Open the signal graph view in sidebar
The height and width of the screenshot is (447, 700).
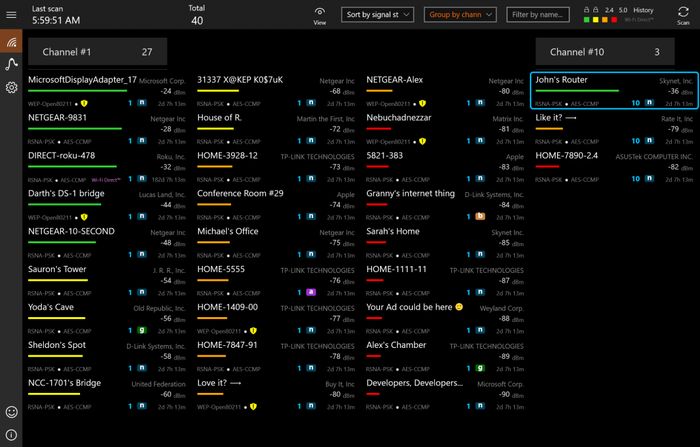pyautogui.click(x=11, y=64)
